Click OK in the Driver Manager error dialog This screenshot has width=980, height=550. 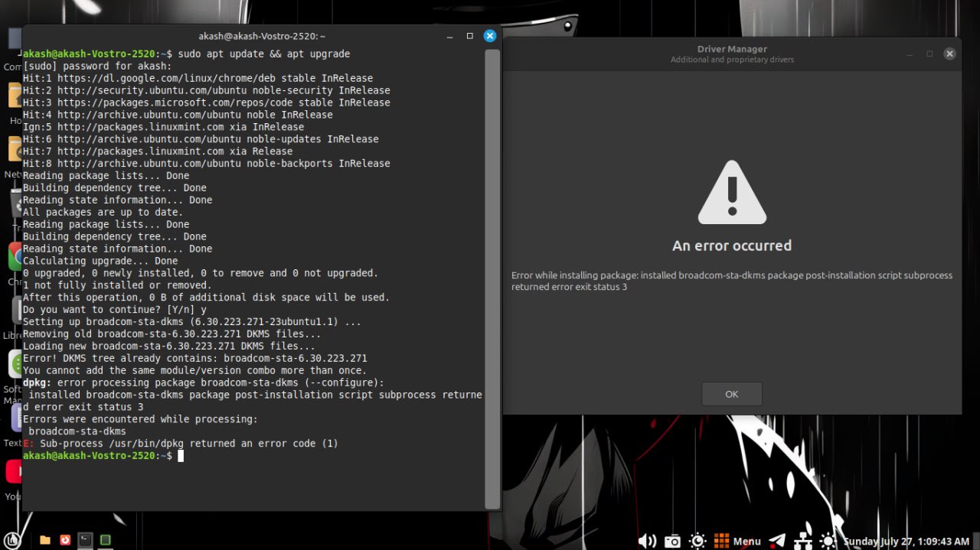click(x=732, y=394)
